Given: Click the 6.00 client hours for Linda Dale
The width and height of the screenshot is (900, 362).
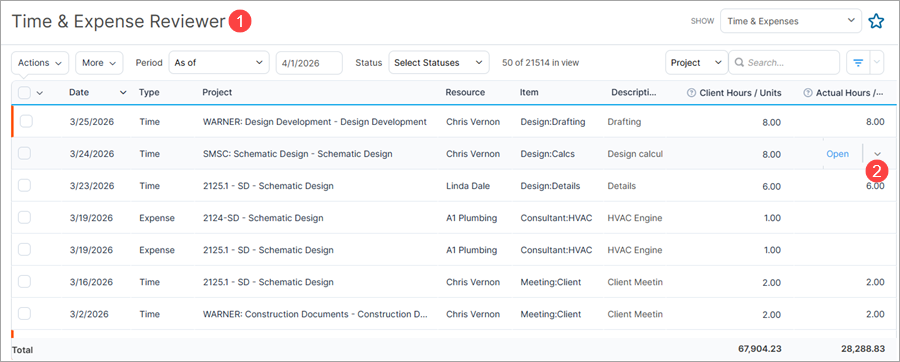Looking at the screenshot, I should pyautogui.click(x=772, y=186).
